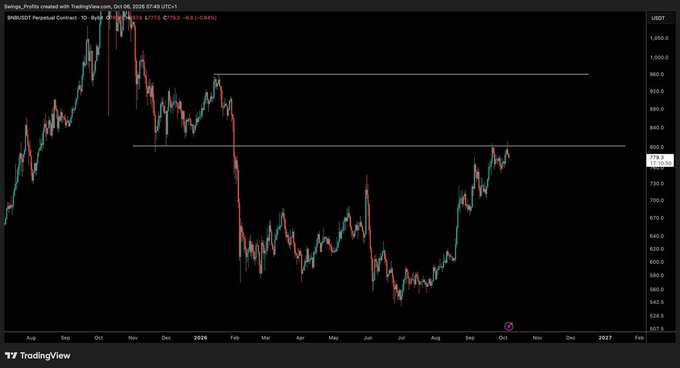The image size is (680, 368).
Task: Click the 960.0 price axis label
Action: click(657, 74)
